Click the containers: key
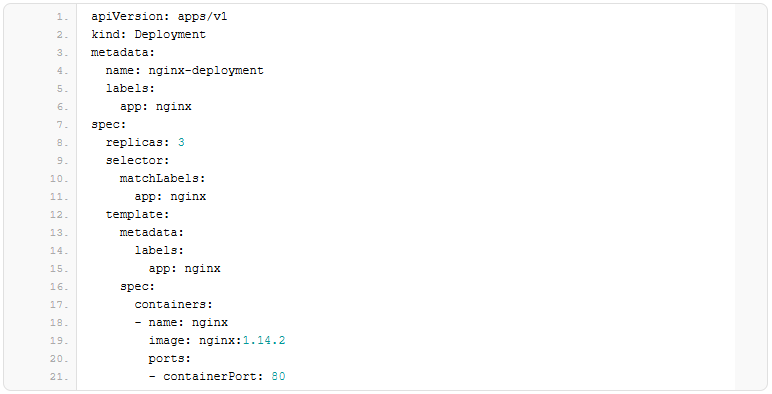The height and width of the screenshot is (394, 772). [x=173, y=305]
